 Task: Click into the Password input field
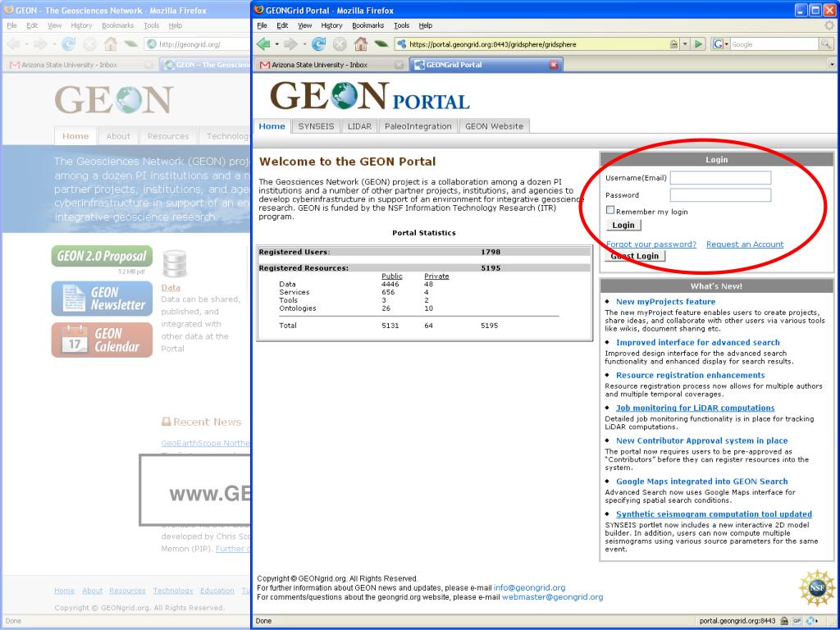(x=720, y=195)
